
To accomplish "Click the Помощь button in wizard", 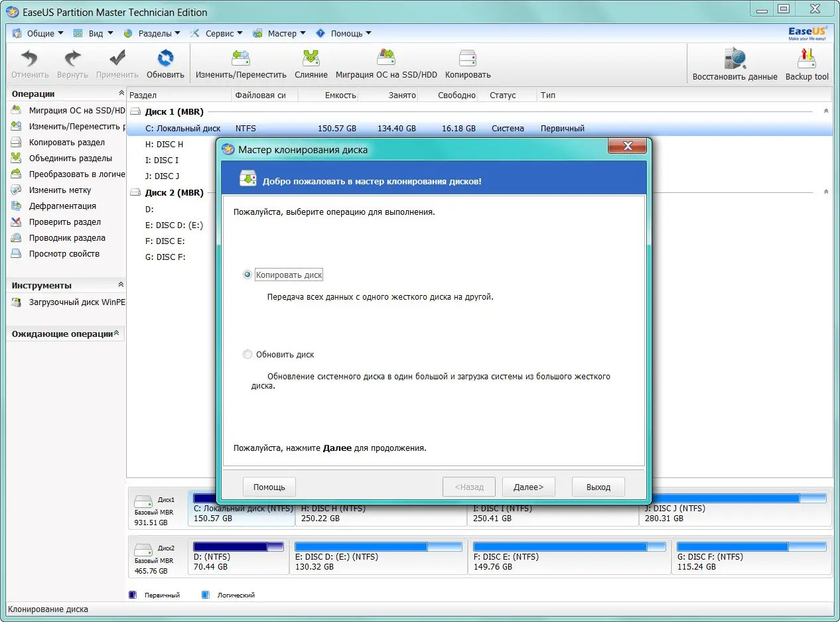I will (269, 487).
